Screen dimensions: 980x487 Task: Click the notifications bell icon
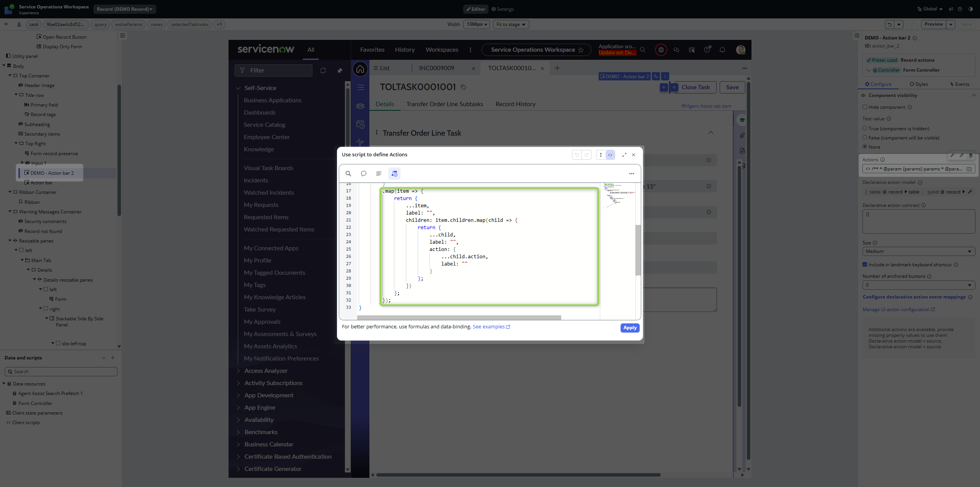pyautogui.click(x=722, y=50)
